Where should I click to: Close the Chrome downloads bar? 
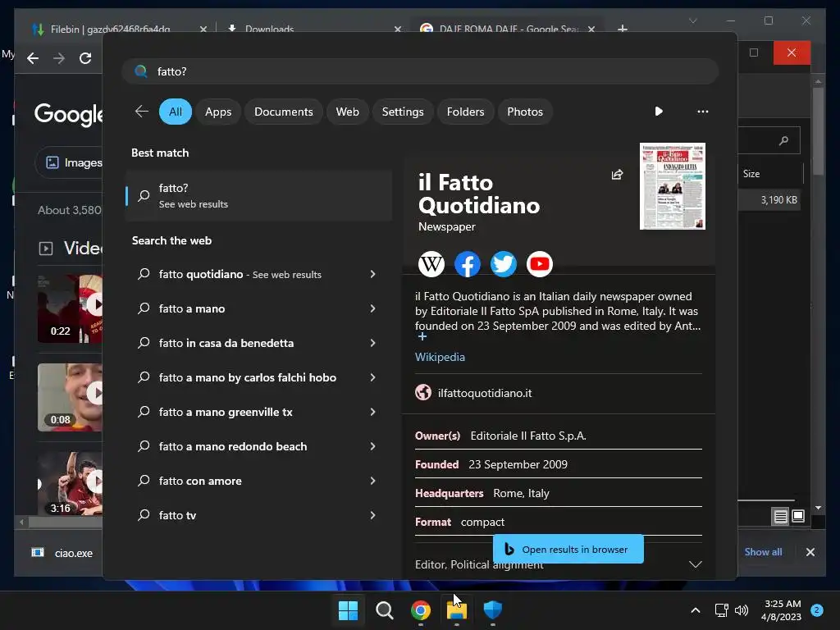(810, 552)
